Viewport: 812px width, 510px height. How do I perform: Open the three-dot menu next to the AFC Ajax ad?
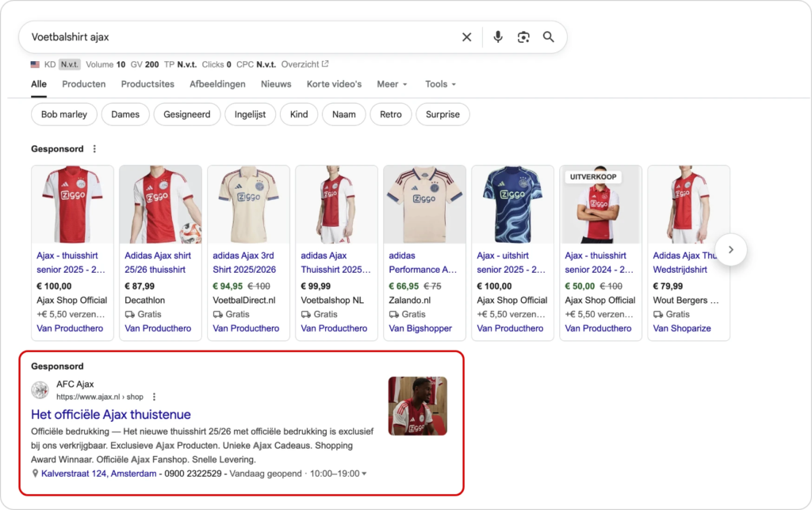coord(154,397)
